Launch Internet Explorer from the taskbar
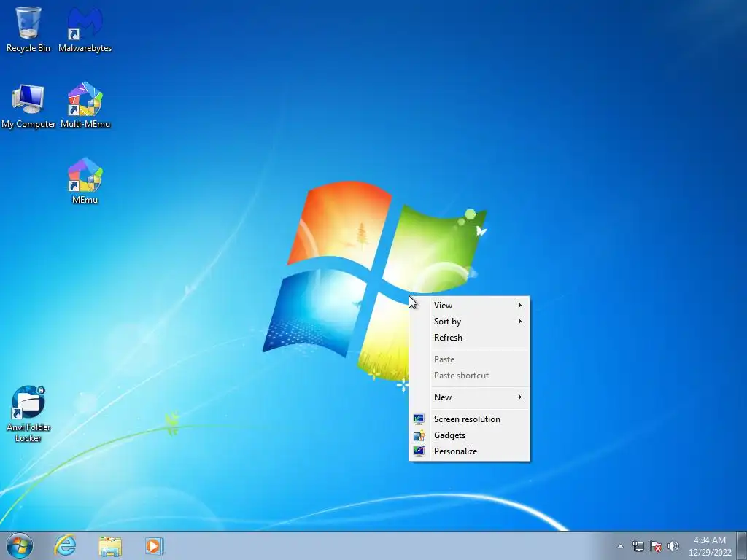The width and height of the screenshot is (747, 560). click(65, 545)
